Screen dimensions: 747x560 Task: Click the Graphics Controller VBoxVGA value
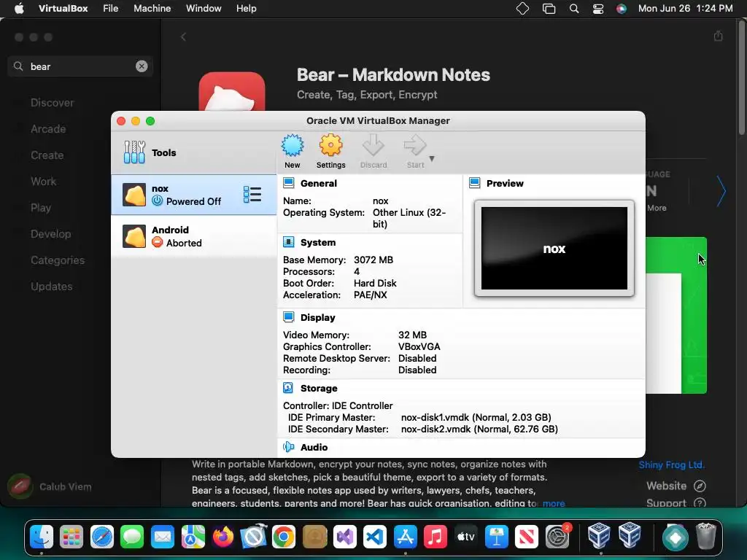[x=419, y=346]
